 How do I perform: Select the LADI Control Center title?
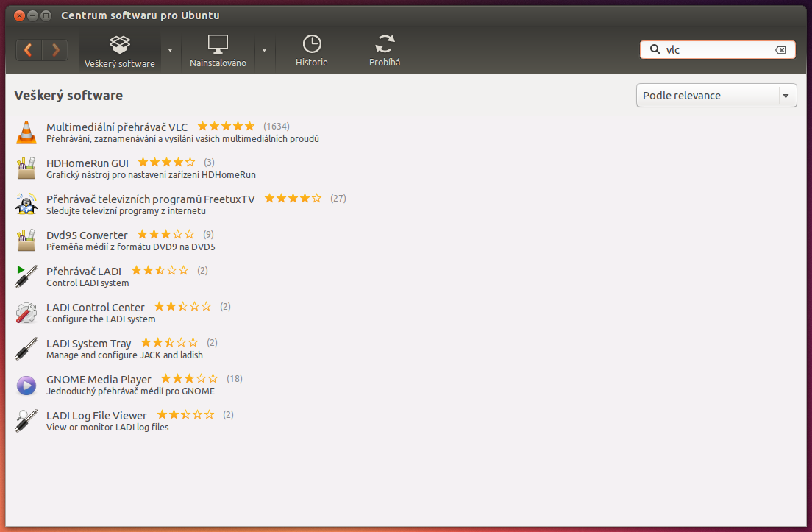(x=96, y=307)
